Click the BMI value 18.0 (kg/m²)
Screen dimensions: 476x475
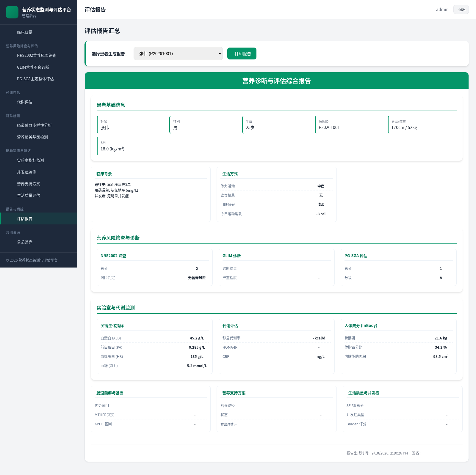pyautogui.click(x=112, y=149)
